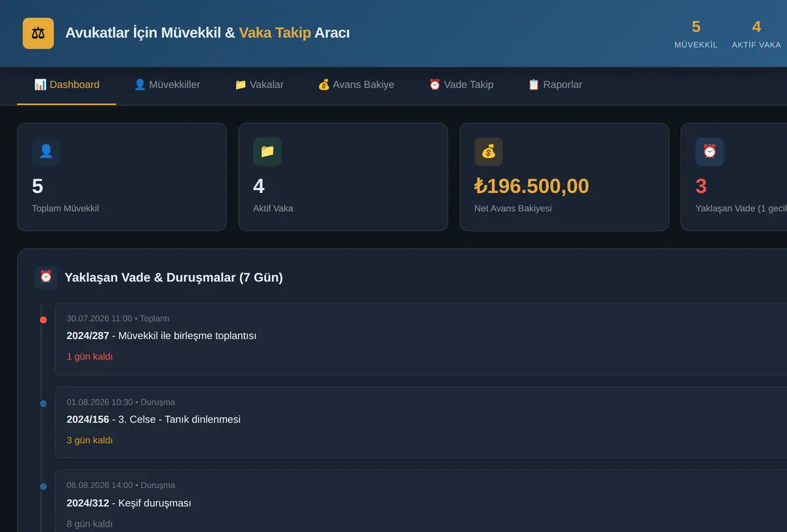
Task: Click the '01.08.2026 10:30 • Duruşma' date line
Action: [121, 402]
